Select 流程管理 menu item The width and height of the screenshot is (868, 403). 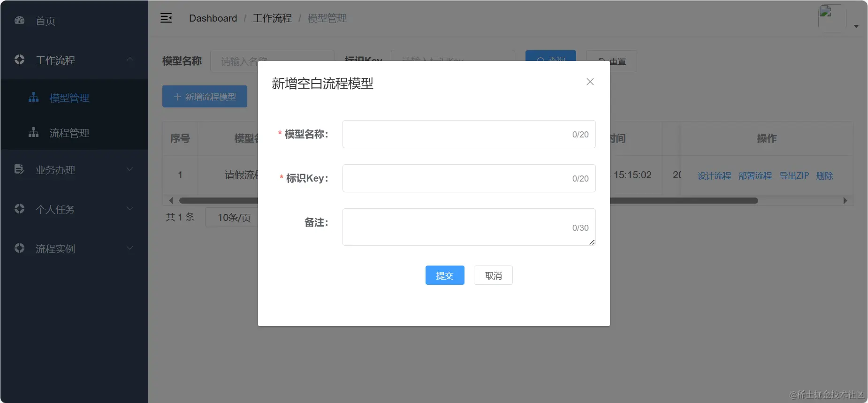[x=74, y=133]
